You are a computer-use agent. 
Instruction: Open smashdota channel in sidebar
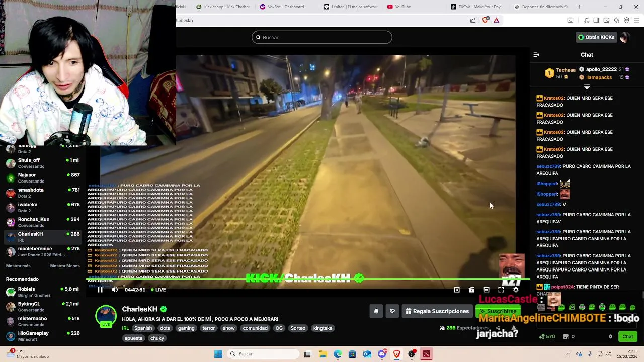[x=43, y=193]
